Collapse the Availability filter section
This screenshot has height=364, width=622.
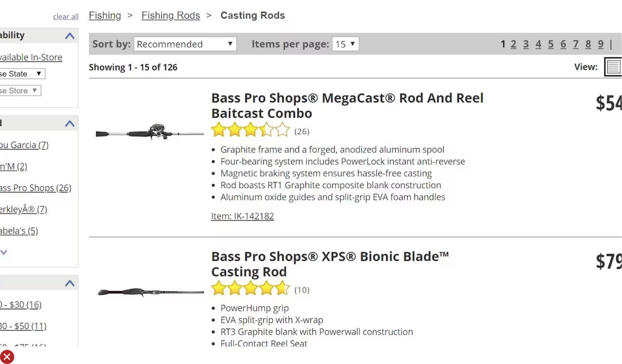pyautogui.click(x=70, y=36)
